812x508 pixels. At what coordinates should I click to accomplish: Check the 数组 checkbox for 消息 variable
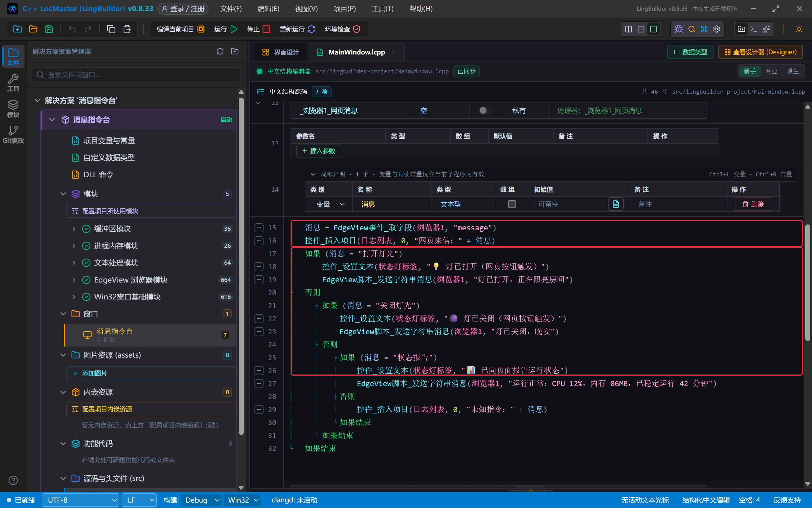point(512,204)
